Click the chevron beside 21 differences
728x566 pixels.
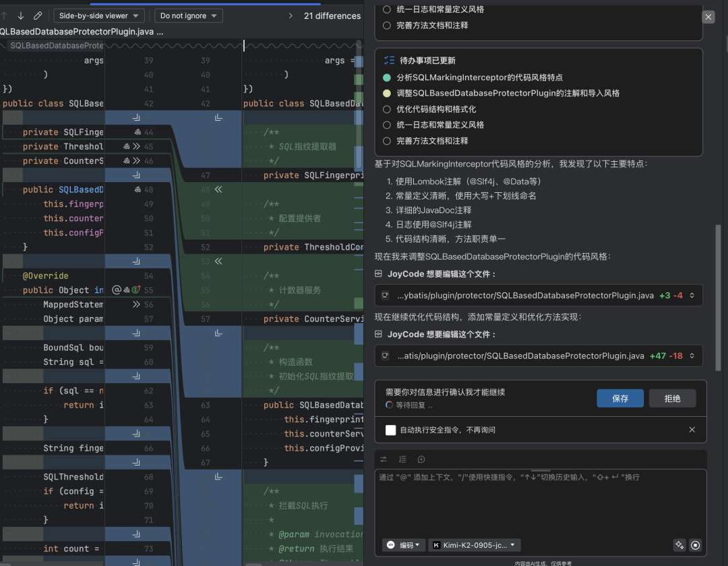click(291, 16)
